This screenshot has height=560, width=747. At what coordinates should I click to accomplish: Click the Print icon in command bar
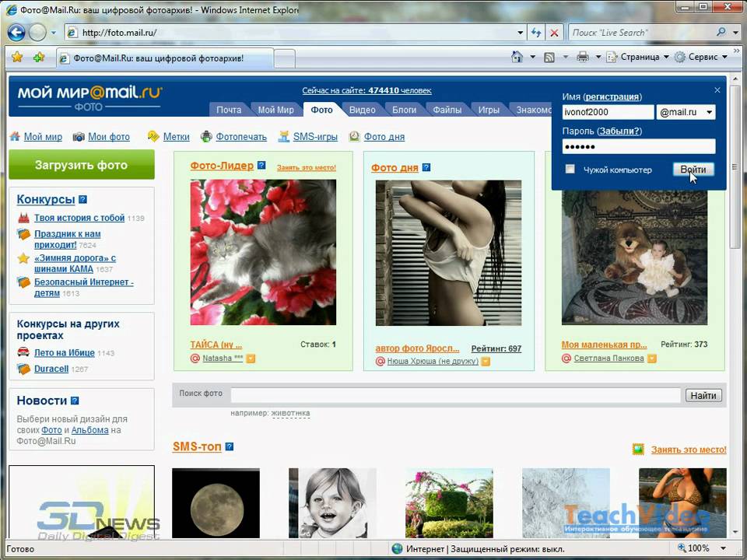(582, 57)
